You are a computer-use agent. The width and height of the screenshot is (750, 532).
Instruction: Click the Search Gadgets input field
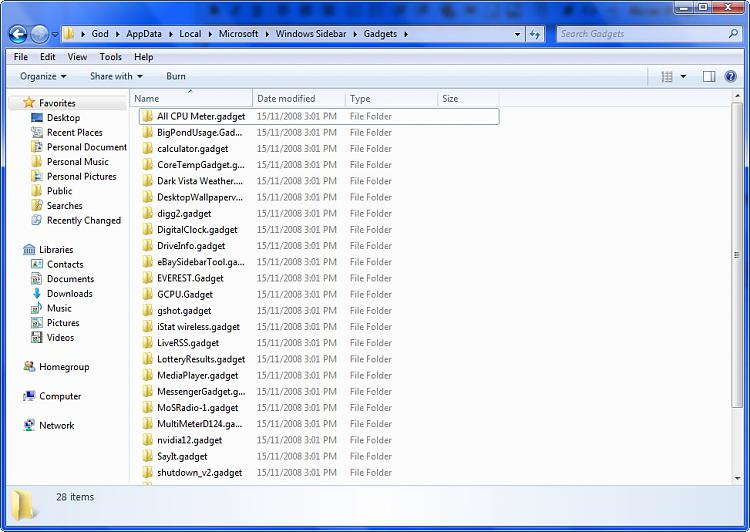tap(641, 34)
